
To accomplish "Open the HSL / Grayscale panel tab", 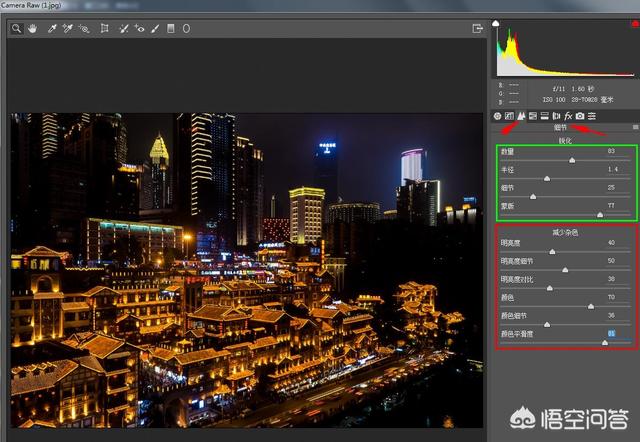I will click(x=533, y=116).
